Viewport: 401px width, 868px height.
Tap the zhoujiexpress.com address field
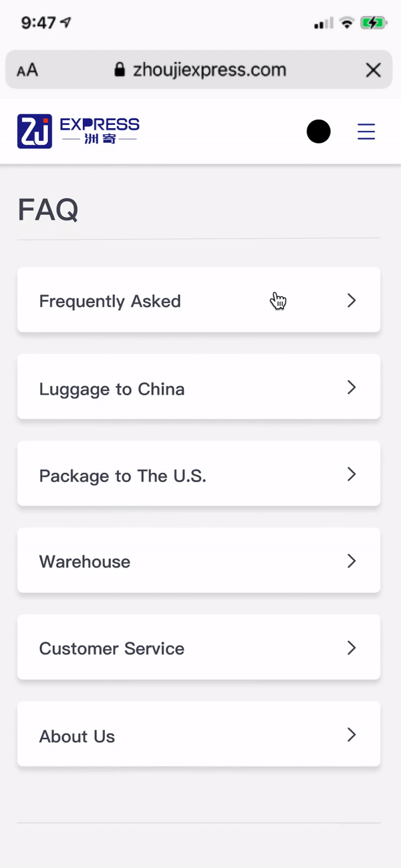[x=198, y=69]
